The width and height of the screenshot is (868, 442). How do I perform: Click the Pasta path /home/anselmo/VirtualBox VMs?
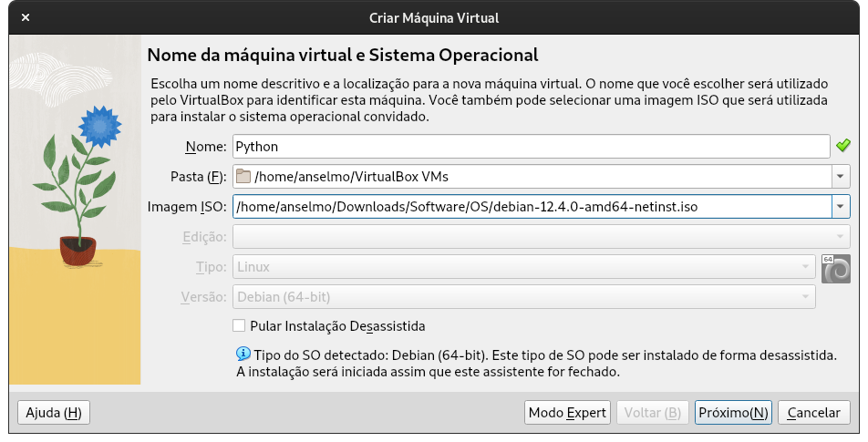(x=352, y=177)
